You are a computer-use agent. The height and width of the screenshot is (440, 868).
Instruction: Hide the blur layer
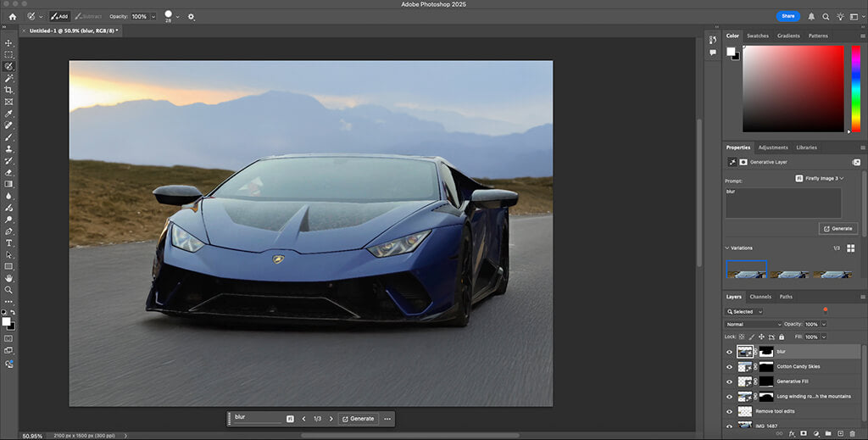pyautogui.click(x=729, y=352)
